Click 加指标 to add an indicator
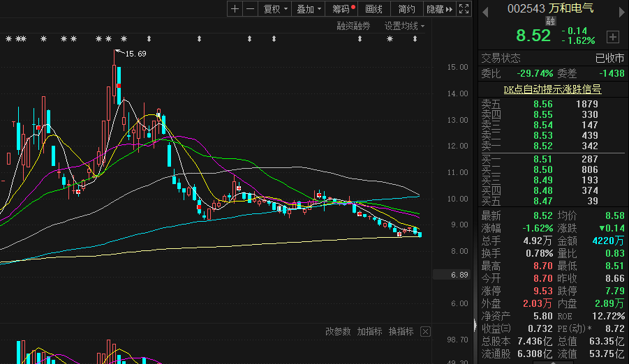 click(369, 332)
